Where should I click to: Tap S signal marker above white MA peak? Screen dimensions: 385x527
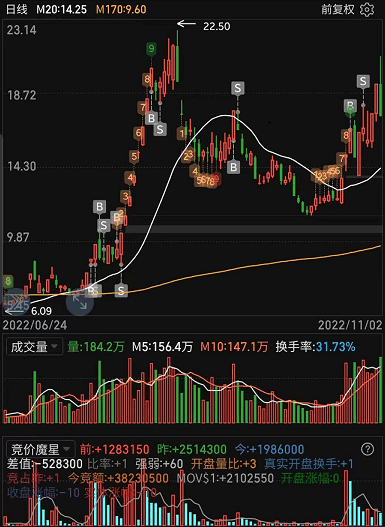[238, 88]
